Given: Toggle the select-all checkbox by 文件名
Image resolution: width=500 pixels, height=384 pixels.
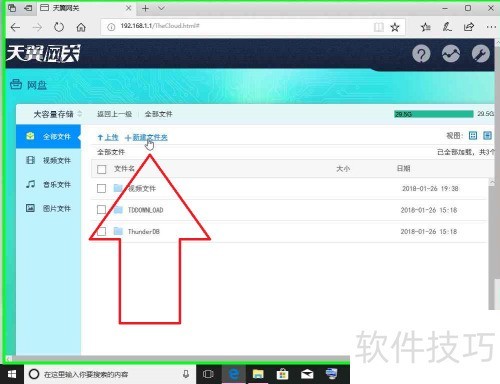Looking at the screenshot, I should 102,169.
